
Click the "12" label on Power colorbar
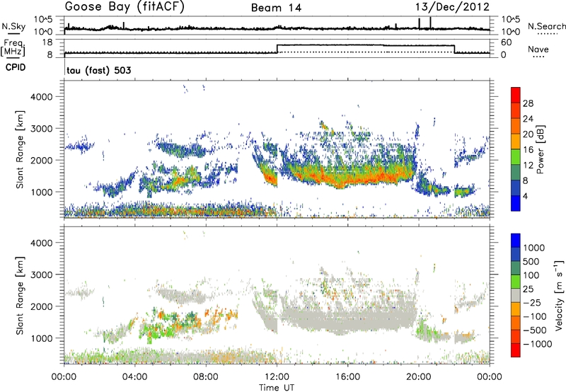528,166
